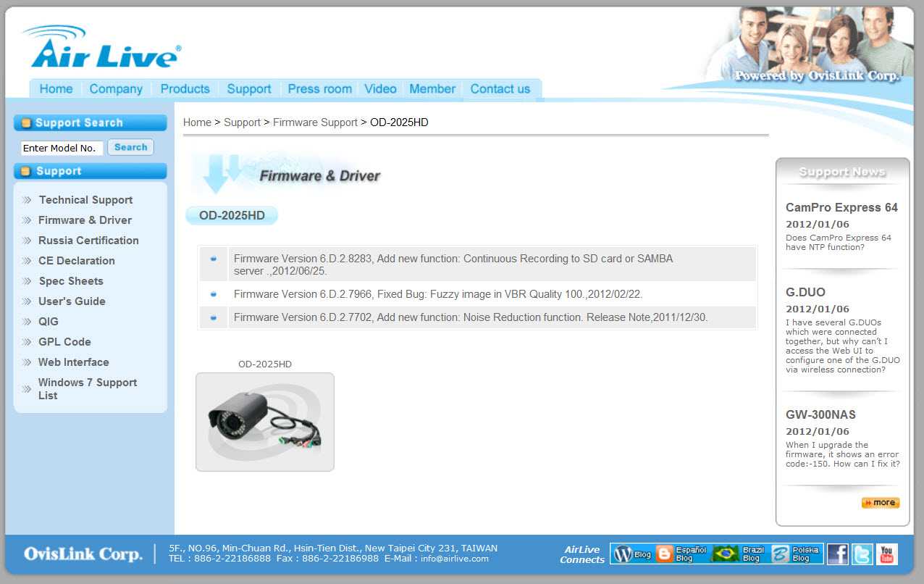Open the YouTube channel icon

(886, 554)
